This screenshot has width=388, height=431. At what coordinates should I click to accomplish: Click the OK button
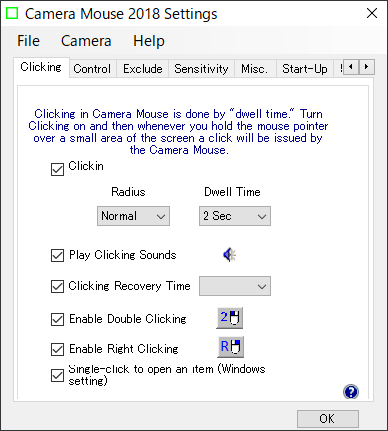click(x=328, y=419)
